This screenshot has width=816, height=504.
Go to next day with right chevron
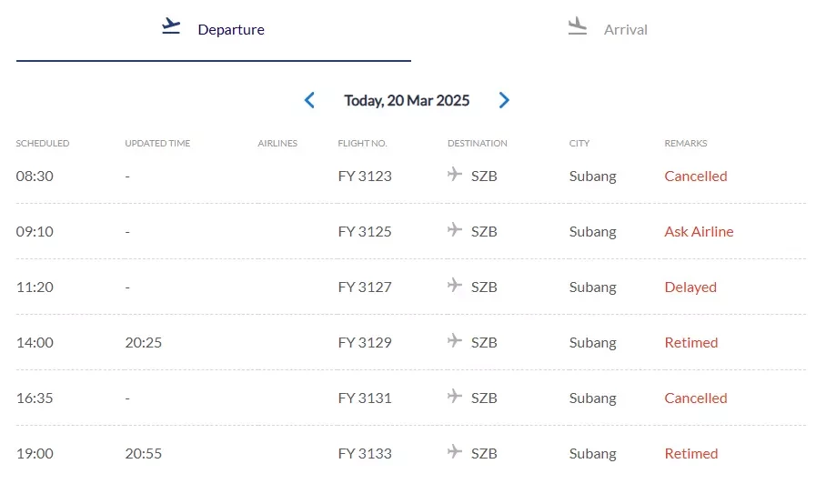coord(504,100)
